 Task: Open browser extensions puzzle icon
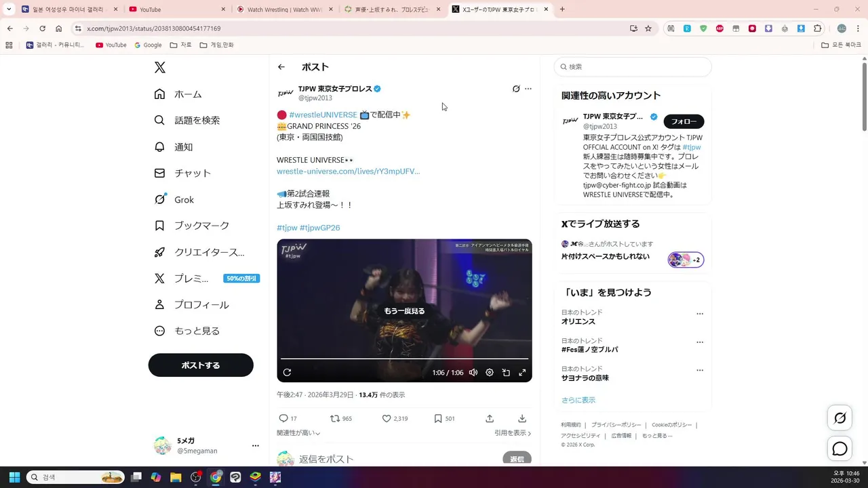[x=818, y=28]
